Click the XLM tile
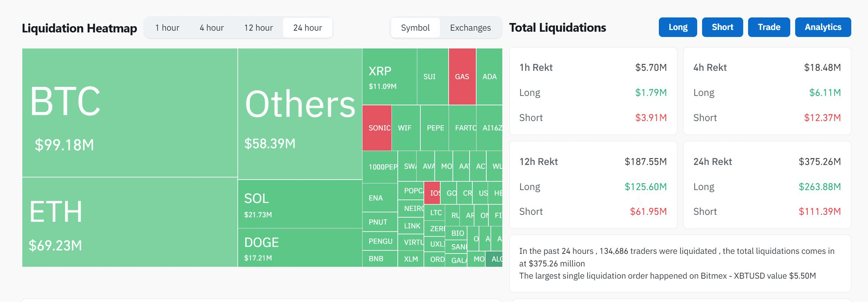Screen dimensions: 868x302 click(x=411, y=259)
